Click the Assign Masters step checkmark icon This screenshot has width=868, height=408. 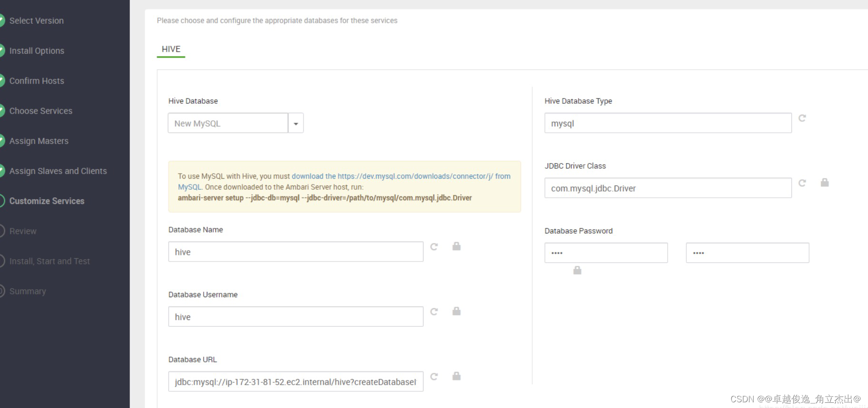coord(1,141)
